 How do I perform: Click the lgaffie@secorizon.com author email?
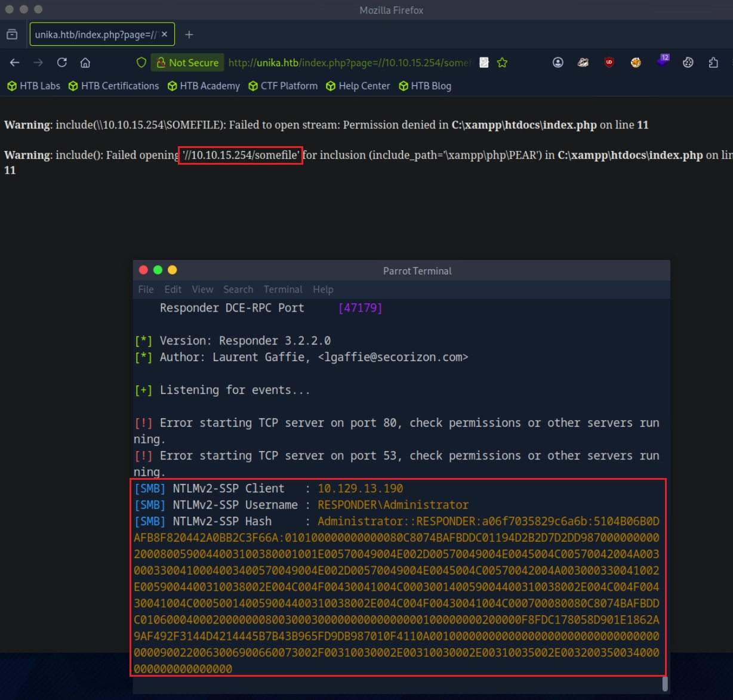[x=393, y=357]
